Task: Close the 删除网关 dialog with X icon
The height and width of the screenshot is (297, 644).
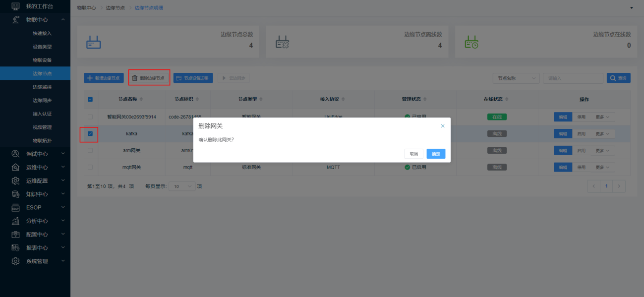Action: (443, 126)
